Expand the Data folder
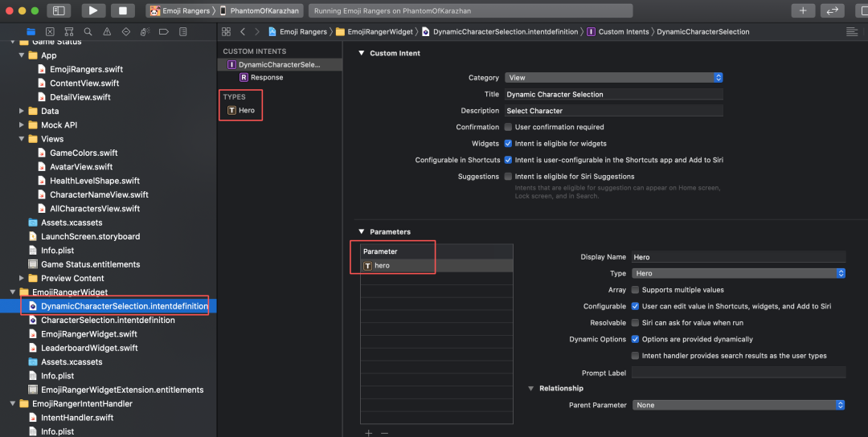 (22, 112)
